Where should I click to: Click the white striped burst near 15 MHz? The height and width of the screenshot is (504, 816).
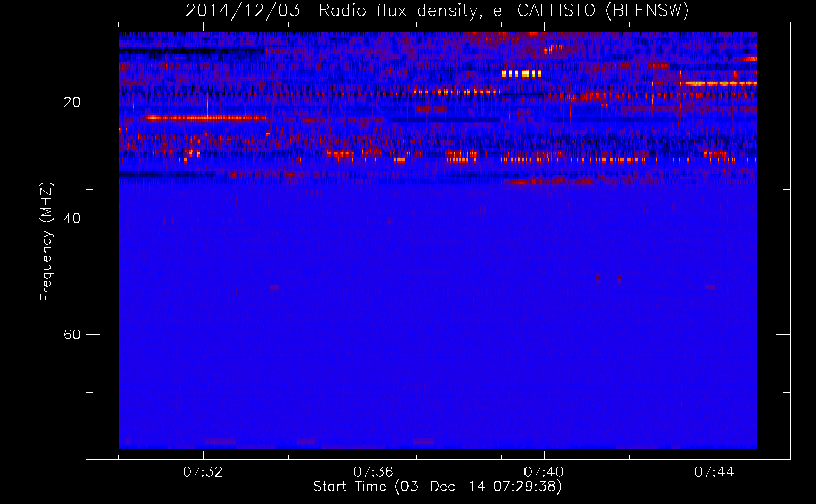tap(522, 73)
